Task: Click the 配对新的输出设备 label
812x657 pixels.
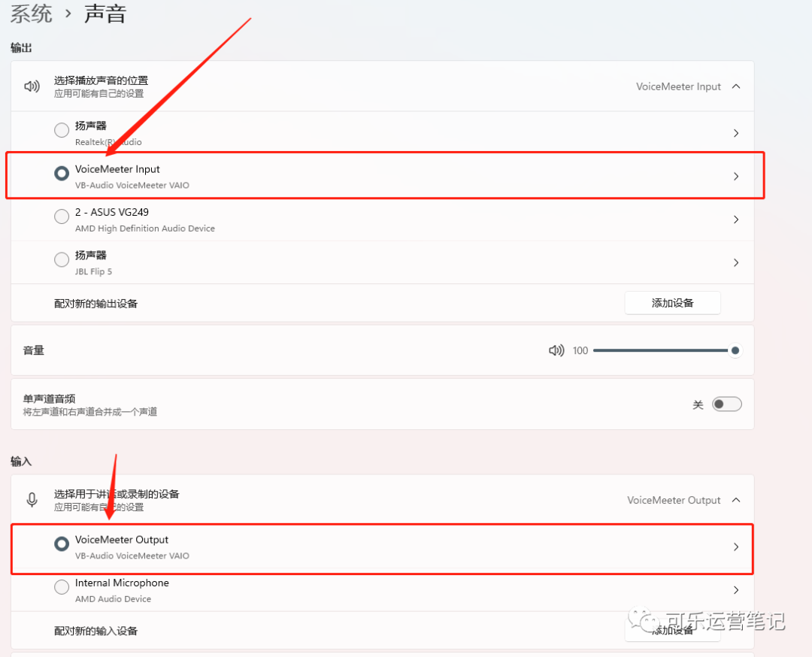Action: point(95,304)
